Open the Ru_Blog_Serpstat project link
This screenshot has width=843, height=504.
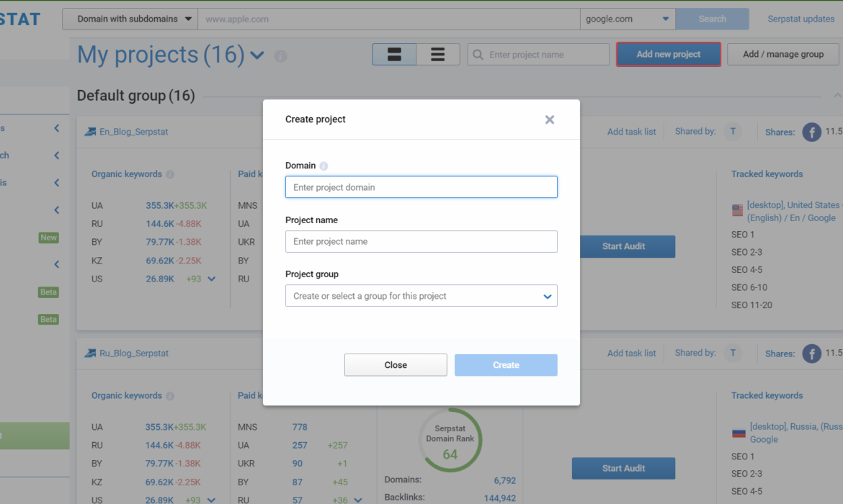[x=134, y=353]
